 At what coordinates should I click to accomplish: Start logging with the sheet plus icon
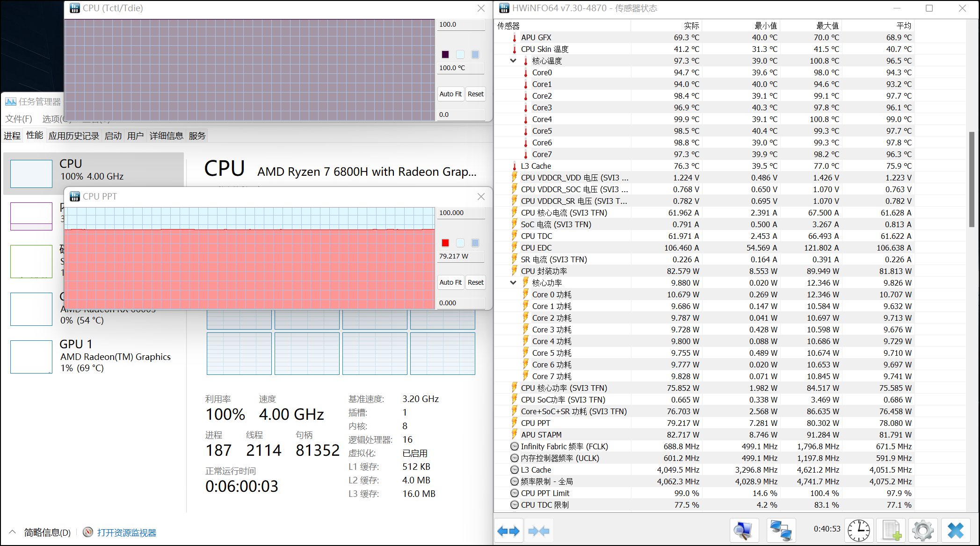pos(891,531)
